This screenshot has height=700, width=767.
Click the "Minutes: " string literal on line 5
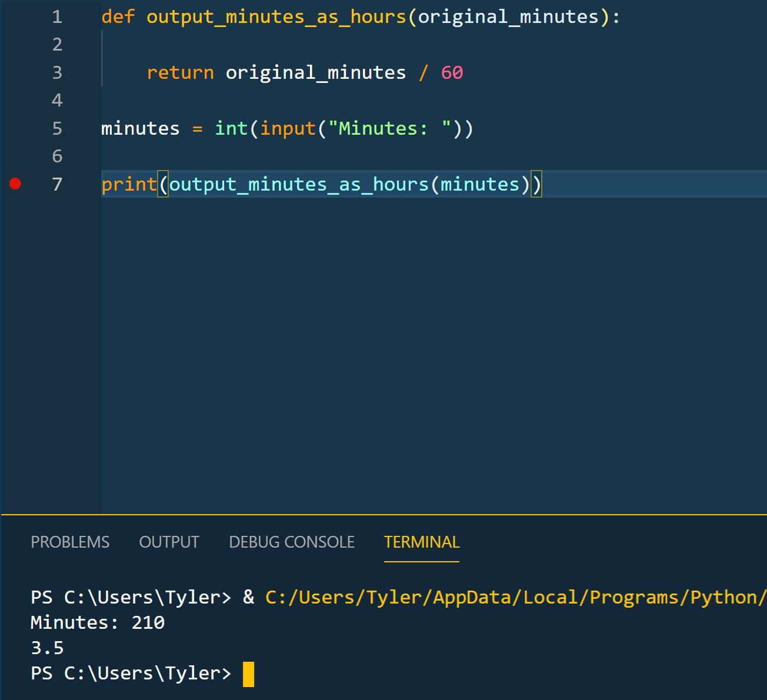[390, 129]
